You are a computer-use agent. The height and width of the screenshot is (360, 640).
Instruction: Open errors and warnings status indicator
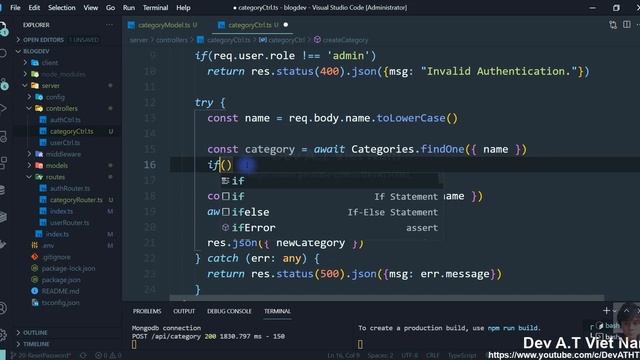[x=108, y=356]
